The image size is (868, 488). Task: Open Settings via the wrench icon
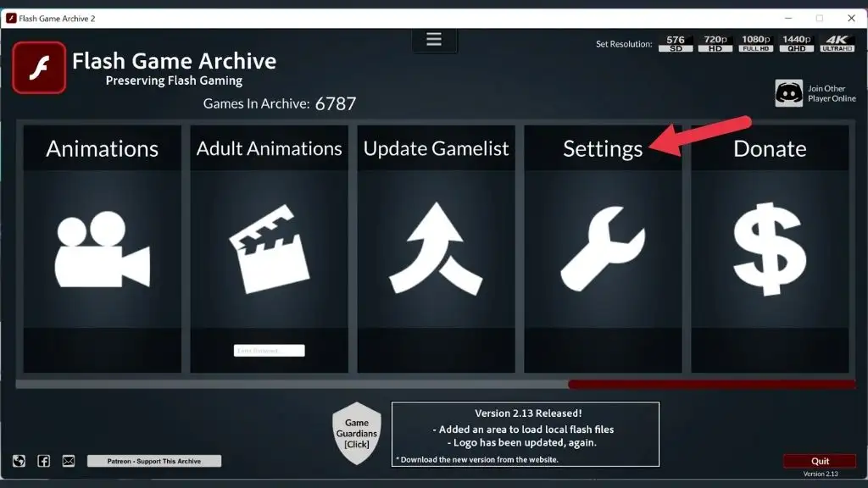point(603,248)
